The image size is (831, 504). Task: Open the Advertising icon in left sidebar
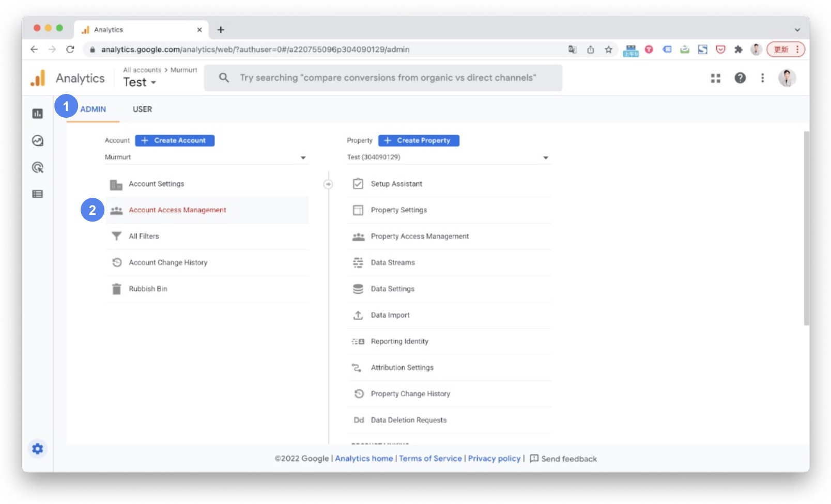coord(37,167)
